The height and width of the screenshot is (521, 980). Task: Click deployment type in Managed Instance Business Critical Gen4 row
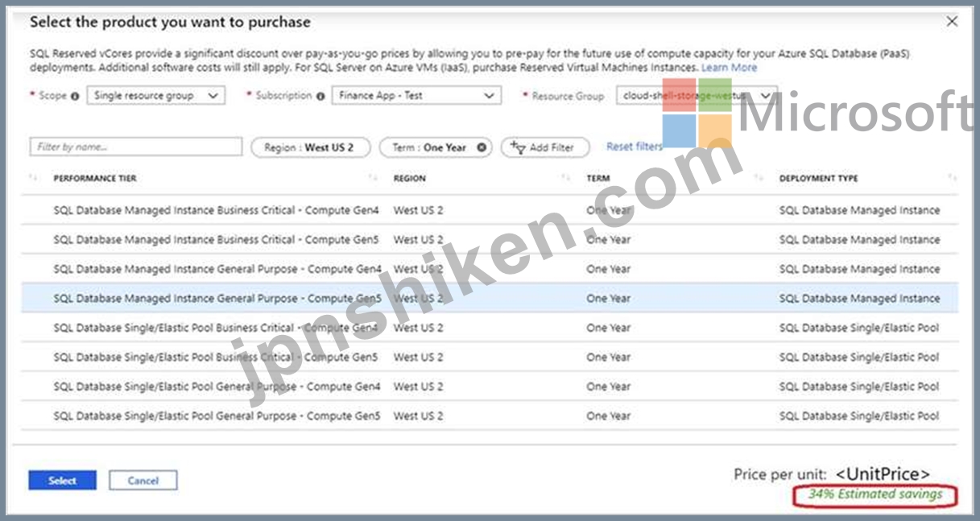(x=859, y=210)
